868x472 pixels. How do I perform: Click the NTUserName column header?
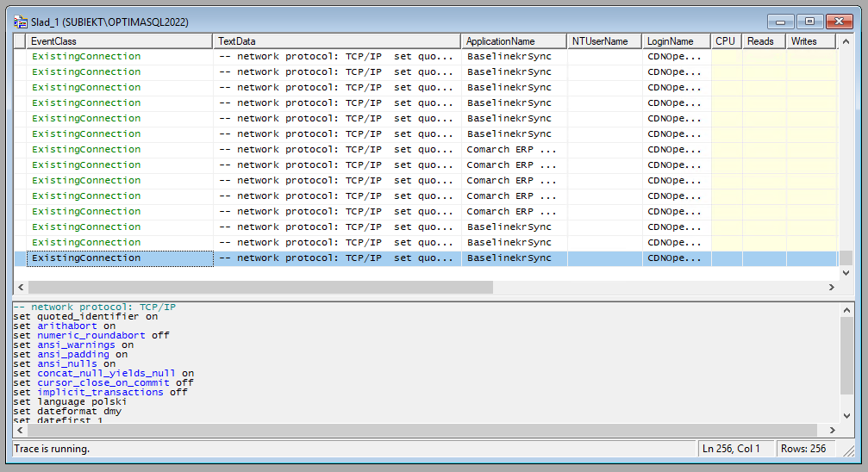[x=604, y=41]
